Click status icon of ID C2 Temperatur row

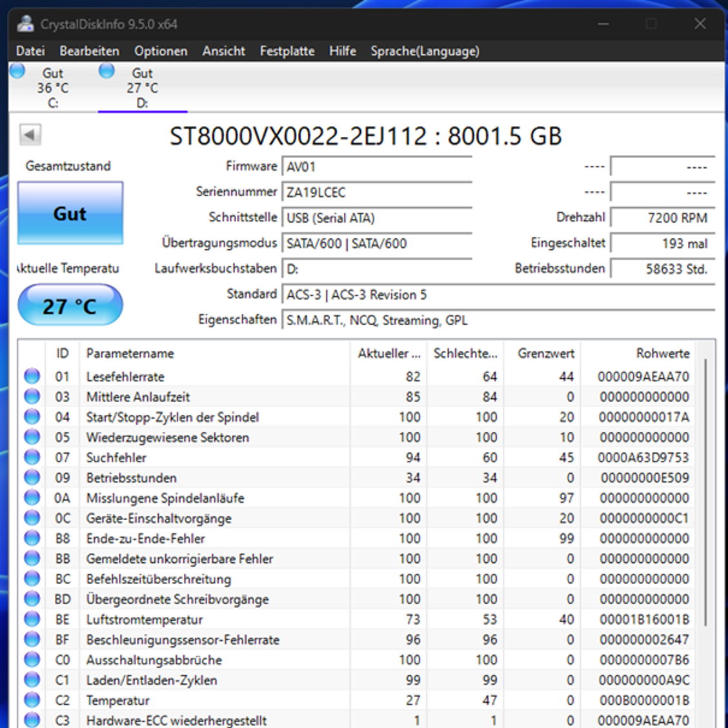coord(32,700)
